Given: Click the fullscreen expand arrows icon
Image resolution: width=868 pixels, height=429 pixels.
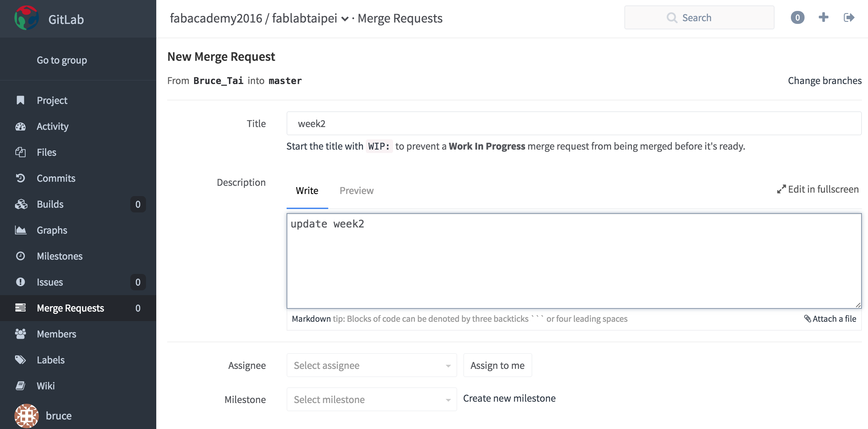Looking at the screenshot, I should pyautogui.click(x=781, y=189).
